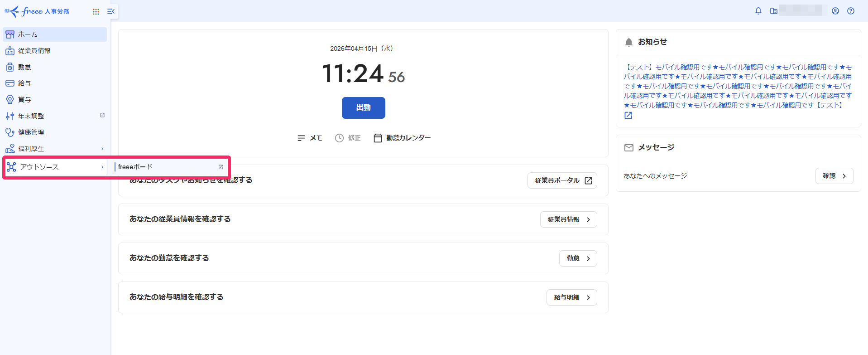
Task: Open the メモ note option
Action: 310,138
